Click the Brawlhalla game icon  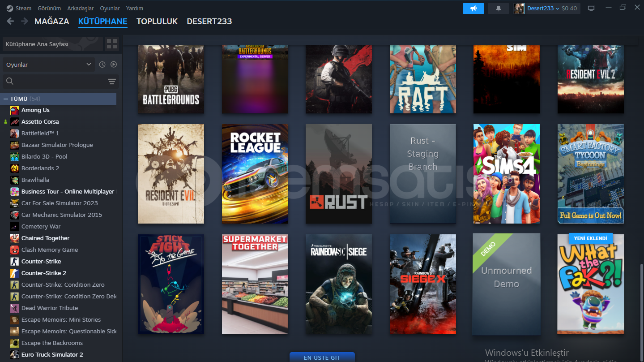tap(15, 180)
